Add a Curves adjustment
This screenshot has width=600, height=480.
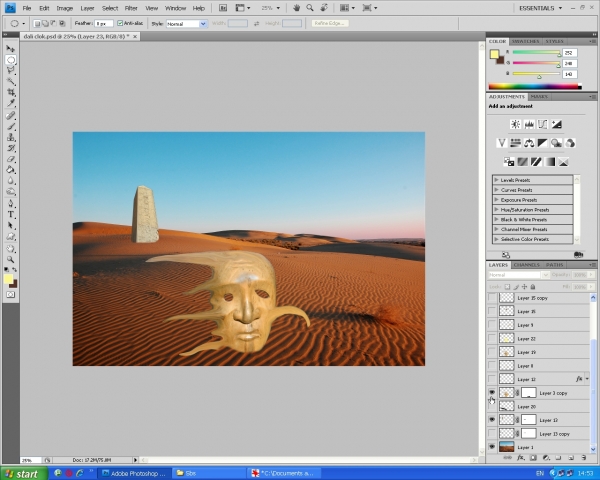click(543, 124)
